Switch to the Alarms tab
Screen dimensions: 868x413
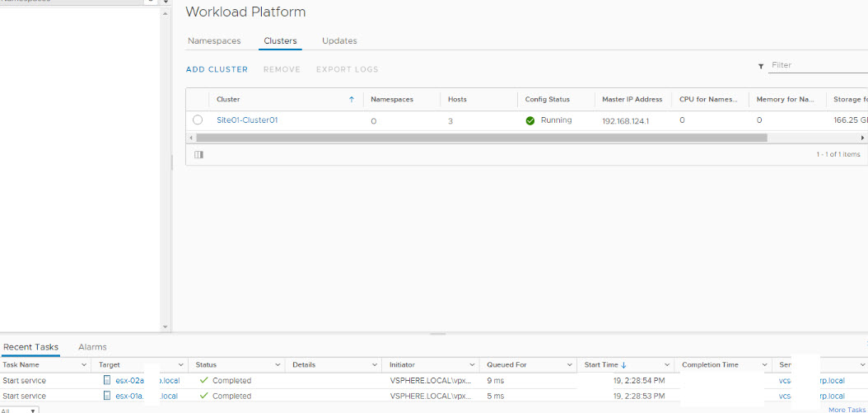pos(92,347)
